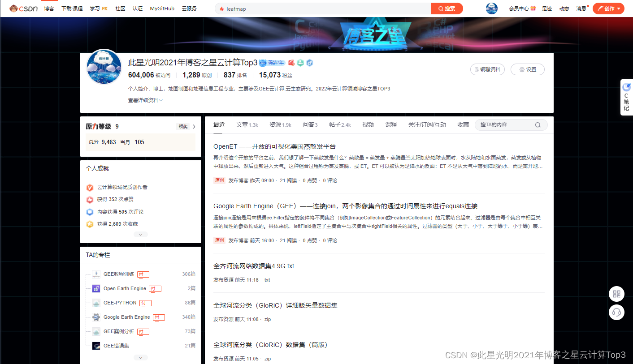Viewport: 633px width, 364px height.
Task: Click the 设置 button
Action: [528, 69]
